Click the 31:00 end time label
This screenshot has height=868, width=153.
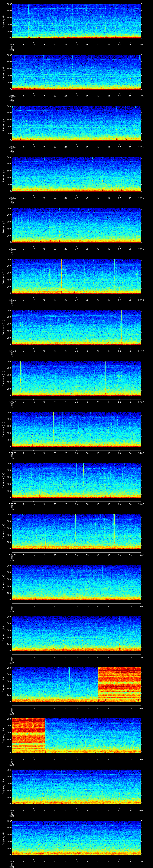(x=141, y=861)
